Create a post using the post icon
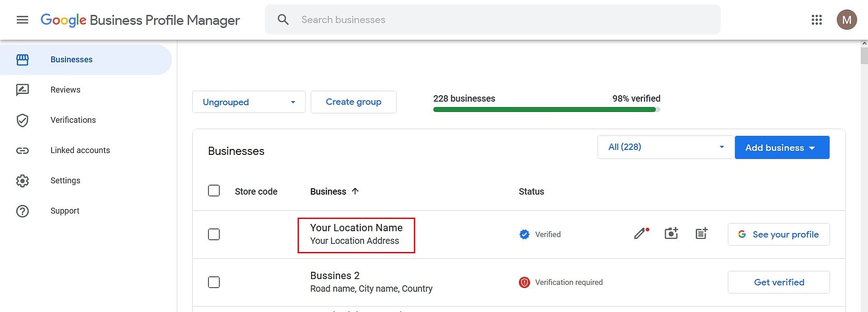 coord(702,233)
